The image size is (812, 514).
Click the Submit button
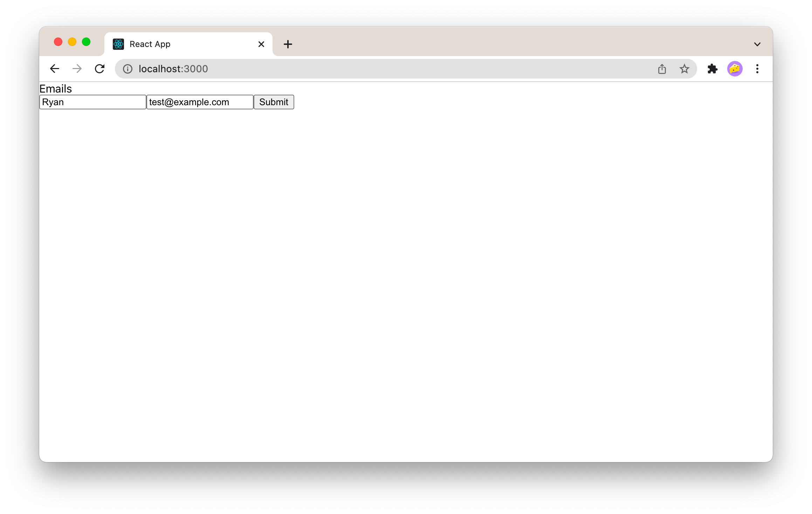[274, 102]
